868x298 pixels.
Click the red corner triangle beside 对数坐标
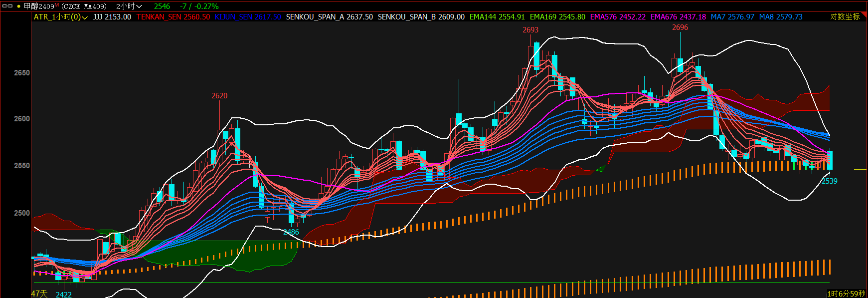tap(864, 14)
